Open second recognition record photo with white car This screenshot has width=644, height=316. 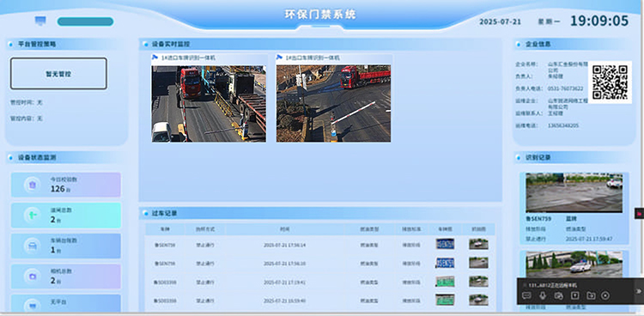click(x=574, y=264)
